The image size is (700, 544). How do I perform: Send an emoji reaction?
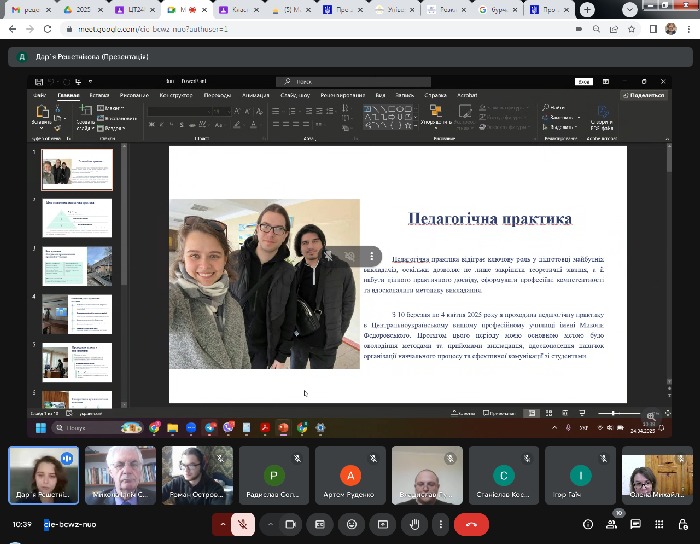click(350, 523)
